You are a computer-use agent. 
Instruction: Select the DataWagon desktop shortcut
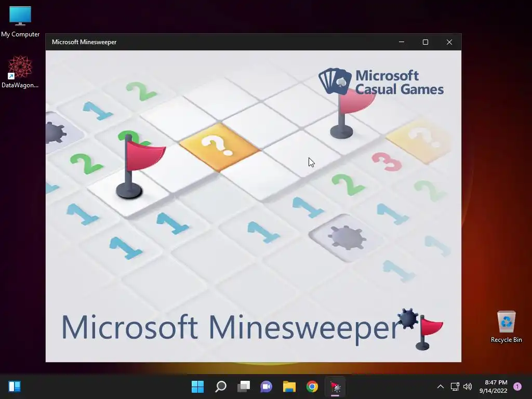(x=20, y=72)
